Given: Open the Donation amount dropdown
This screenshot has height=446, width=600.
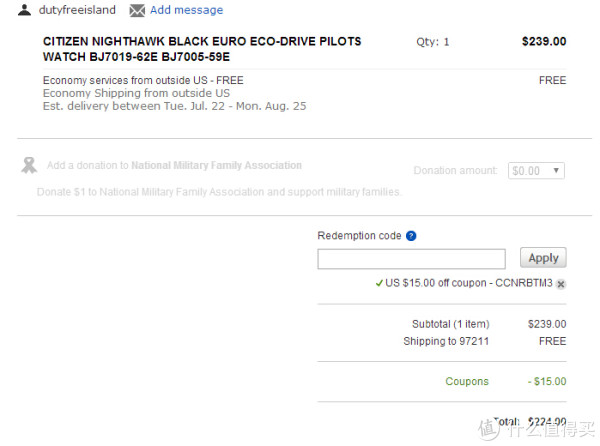Looking at the screenshot, I should [536, 171].
